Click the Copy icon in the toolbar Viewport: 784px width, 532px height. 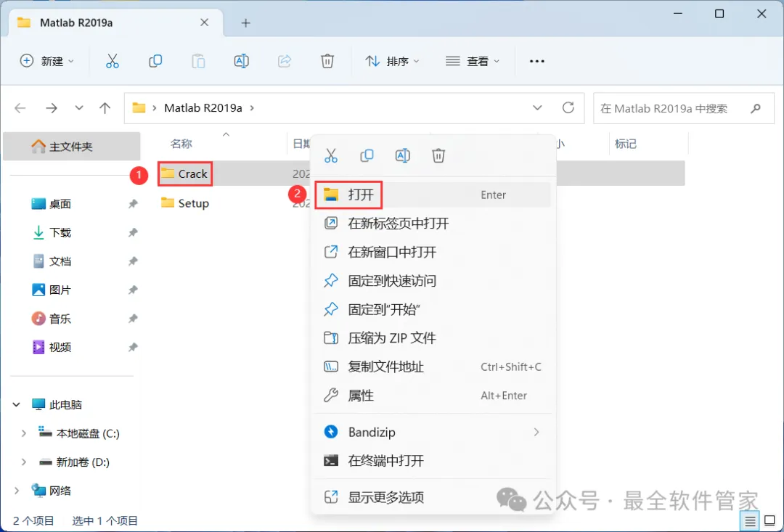pos(155,61)
